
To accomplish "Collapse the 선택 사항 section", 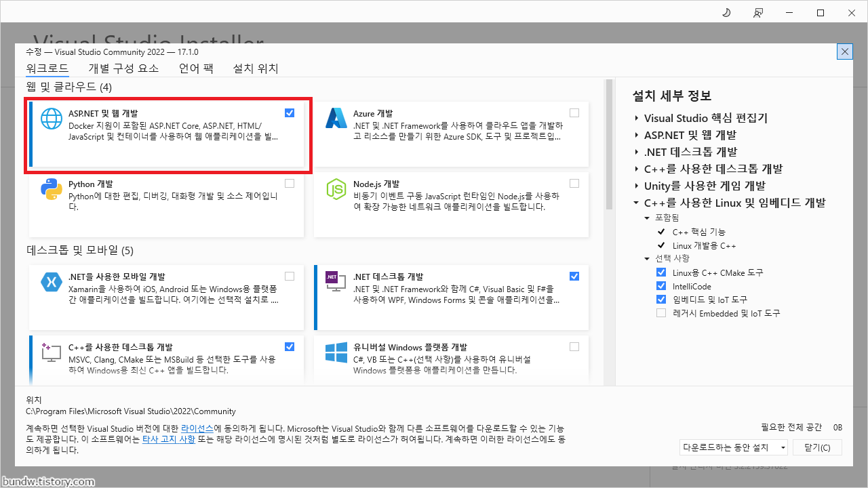I will coord(648,259).
